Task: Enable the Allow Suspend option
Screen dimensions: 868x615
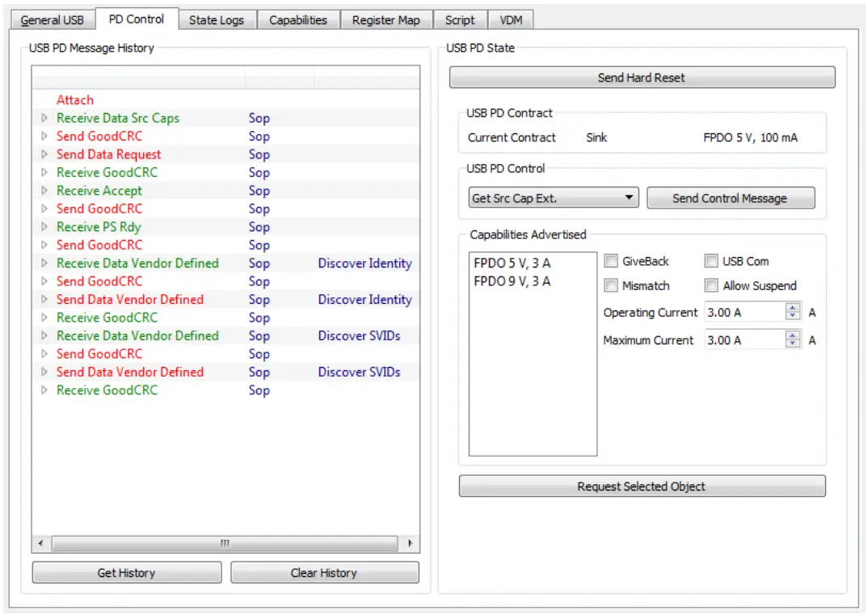Action: [710, 285]
